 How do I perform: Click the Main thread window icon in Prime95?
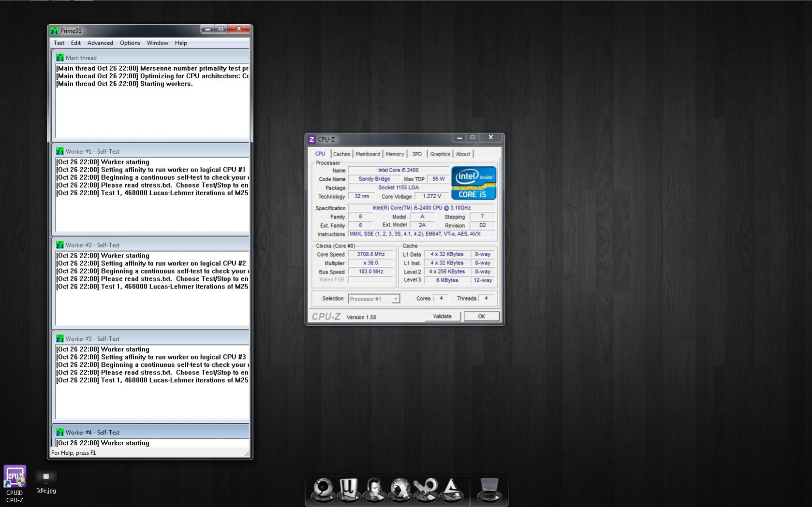[x=59, y=58]
